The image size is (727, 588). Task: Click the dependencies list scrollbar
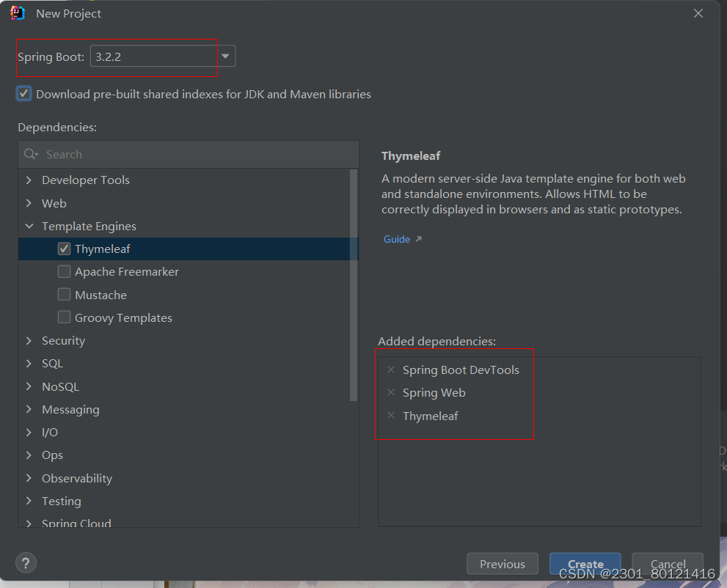(x=354, y=285)
